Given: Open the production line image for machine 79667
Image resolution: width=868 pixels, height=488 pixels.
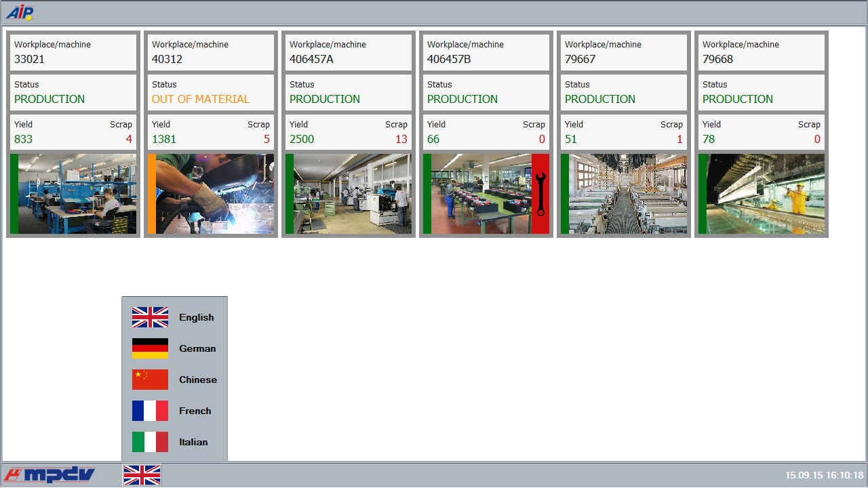Looking at the screenshot, I should (628, 194).
